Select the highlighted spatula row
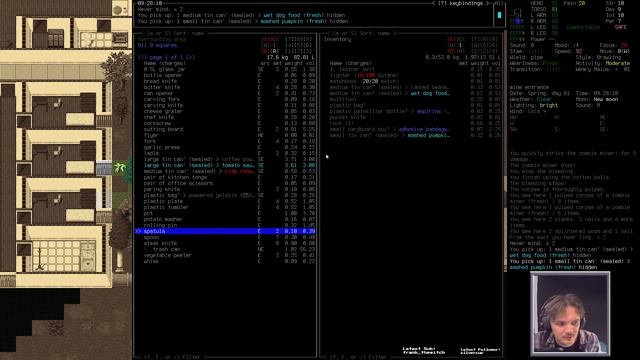640x360 pixels. coord(225,231)
